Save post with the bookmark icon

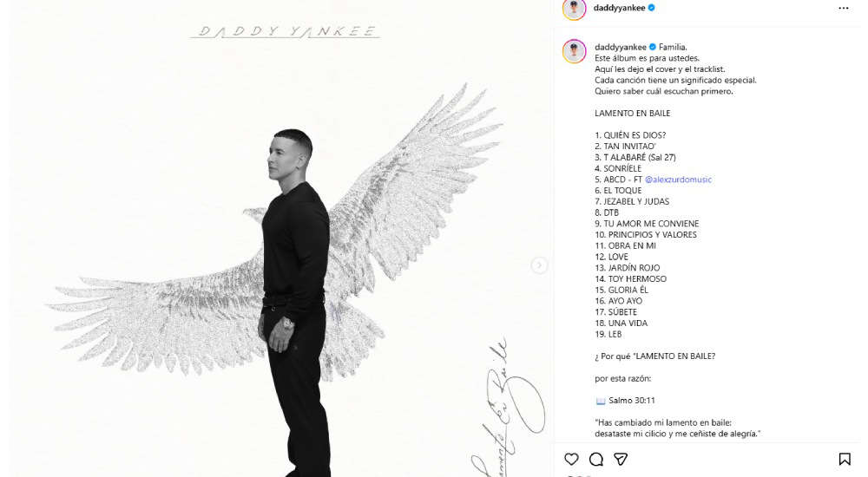[x=845, y=459]
